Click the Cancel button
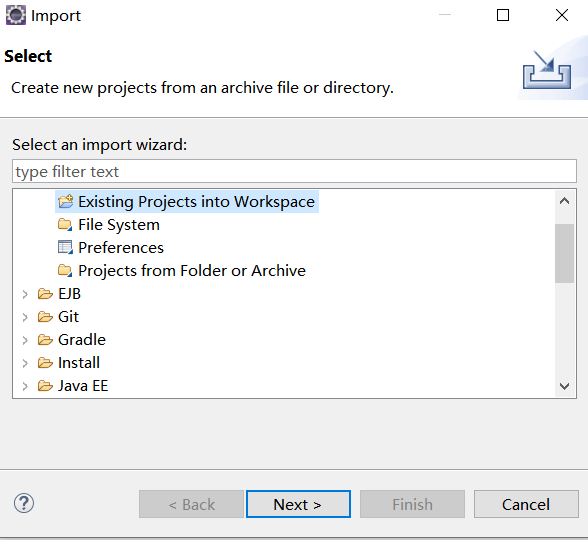588x540 pixels. 526,504
